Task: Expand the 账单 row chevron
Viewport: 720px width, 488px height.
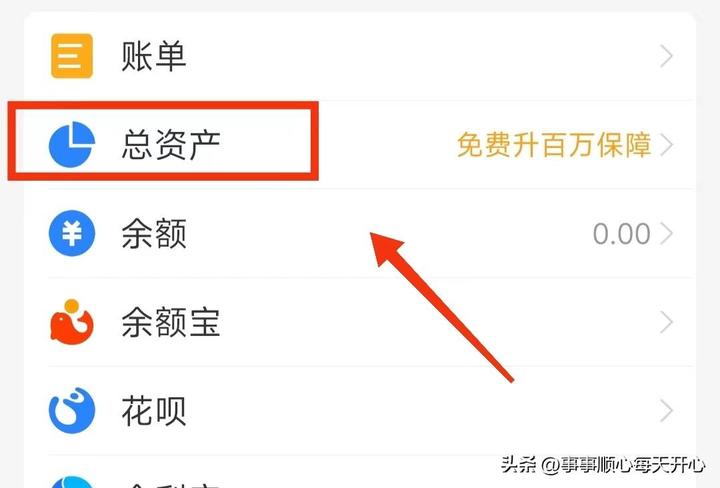Action: point(666,56)
